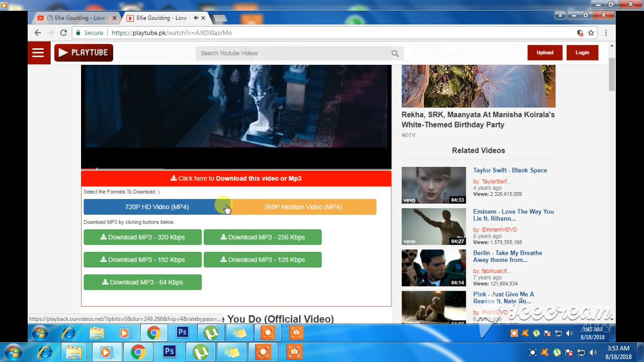Click the search magnifier icon
This screenshot has width=644, height=362.
click(395, 53)
